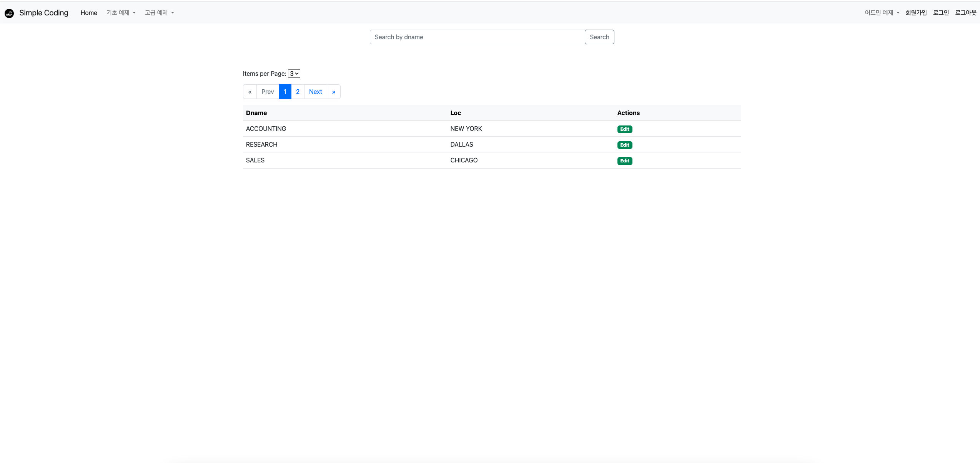Go to the Home menu item
980x463 pixels.
(89, 13)
